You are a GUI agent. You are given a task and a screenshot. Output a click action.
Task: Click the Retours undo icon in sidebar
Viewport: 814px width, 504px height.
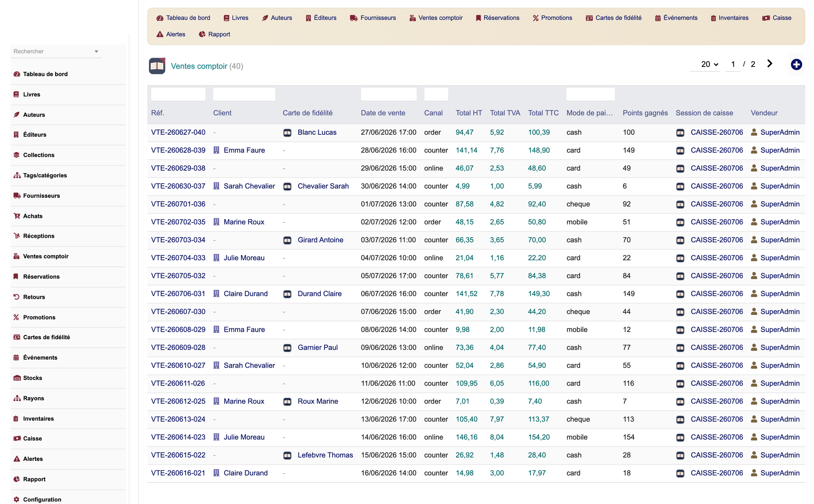point(16,297)
